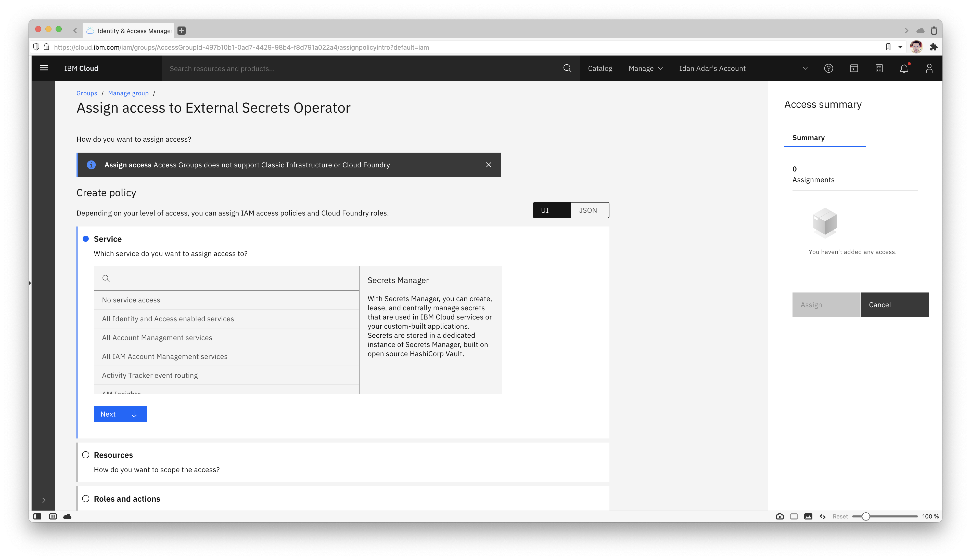Expand the collapsed left sidebar chevron

(44, 500)
